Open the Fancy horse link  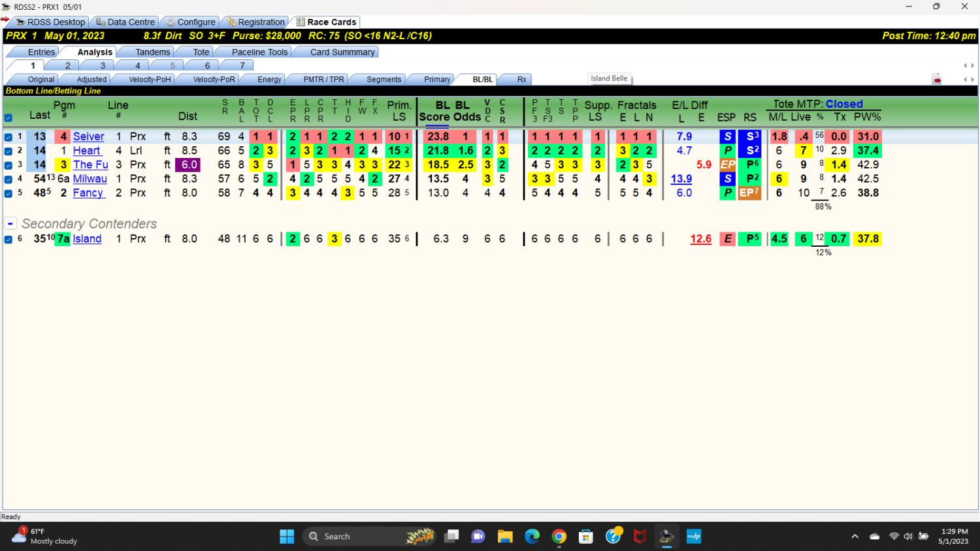[88, 193]
